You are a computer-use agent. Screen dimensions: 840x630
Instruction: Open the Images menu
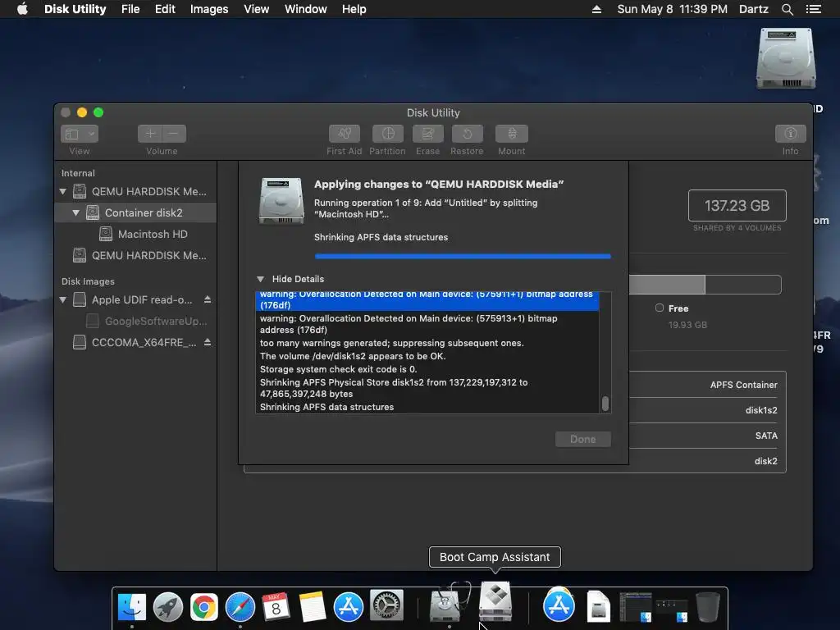pyautogui.click(x=209, y=9)
